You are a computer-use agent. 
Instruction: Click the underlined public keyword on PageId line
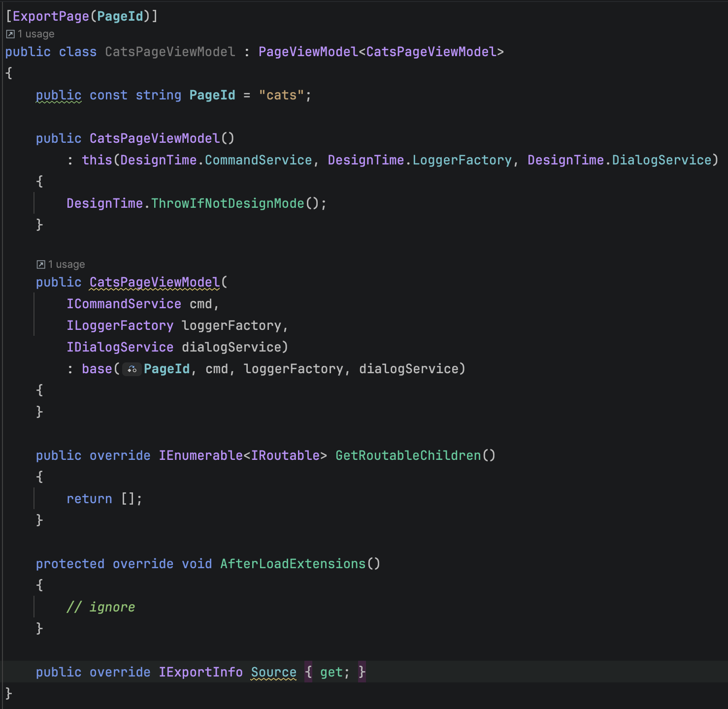pos(58,95)
